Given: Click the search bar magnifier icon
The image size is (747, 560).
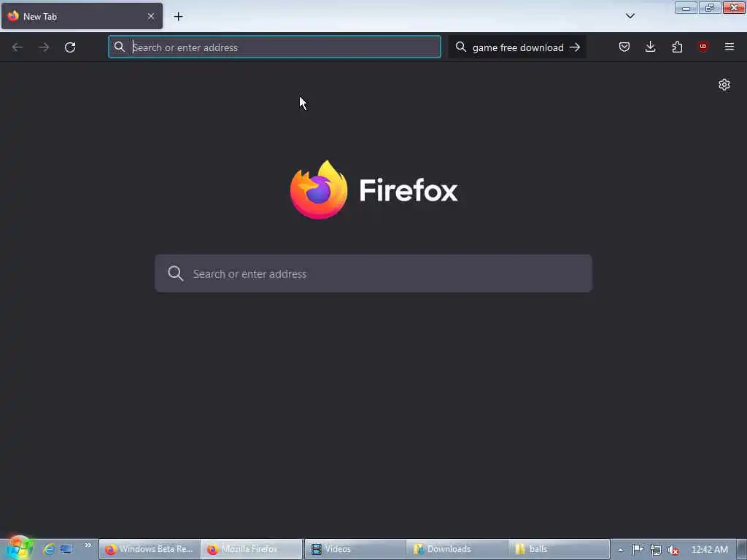Looking at the screenshot, I should coord(461,47).
